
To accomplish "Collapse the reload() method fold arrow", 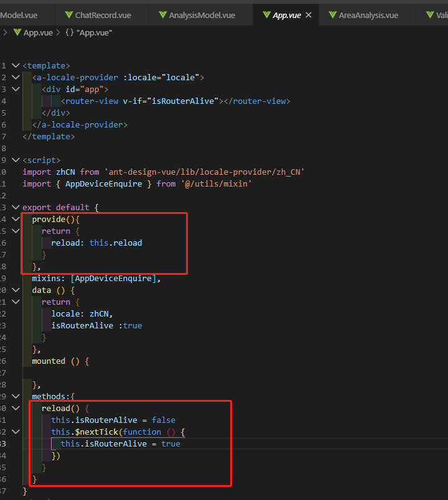I will 16,408.
